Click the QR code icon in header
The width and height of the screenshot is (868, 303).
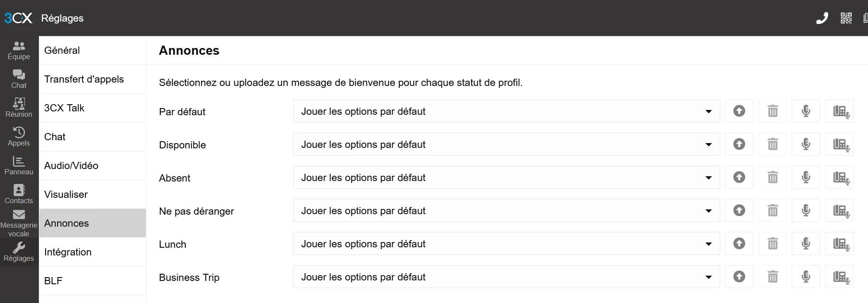846,18
